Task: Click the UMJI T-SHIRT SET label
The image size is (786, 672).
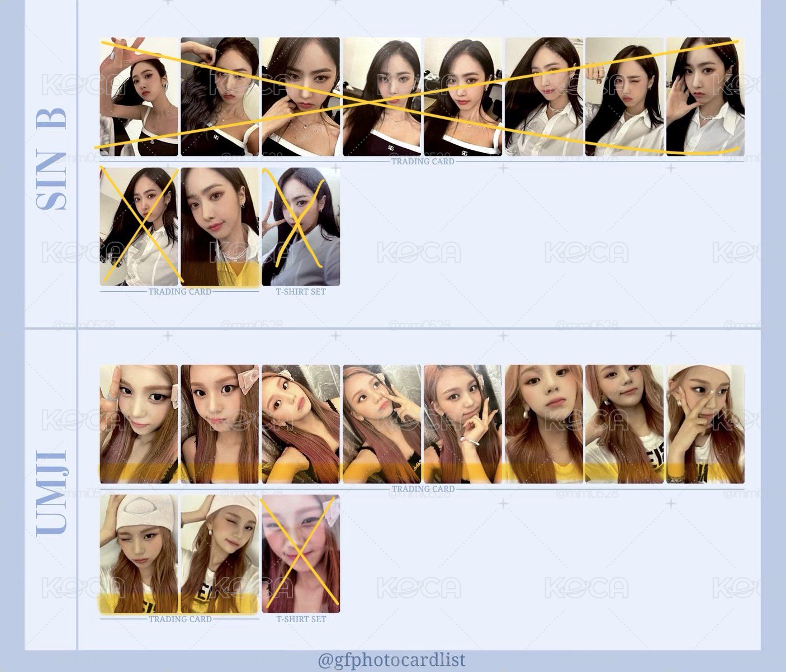Action: click(301, 619)
